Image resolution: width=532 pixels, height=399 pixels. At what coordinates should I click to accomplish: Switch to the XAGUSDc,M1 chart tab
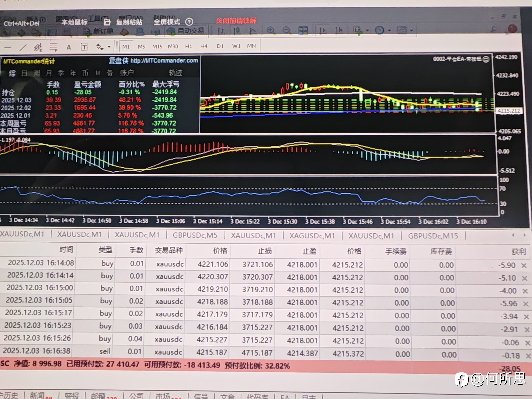point(312,236)
